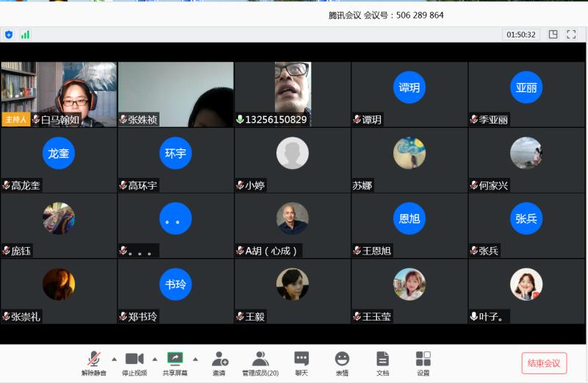Image resolution: width=588 pixels, height=383 pixels.
Task: Open the Settings (设置) icon
Action: tap(423, 362)
